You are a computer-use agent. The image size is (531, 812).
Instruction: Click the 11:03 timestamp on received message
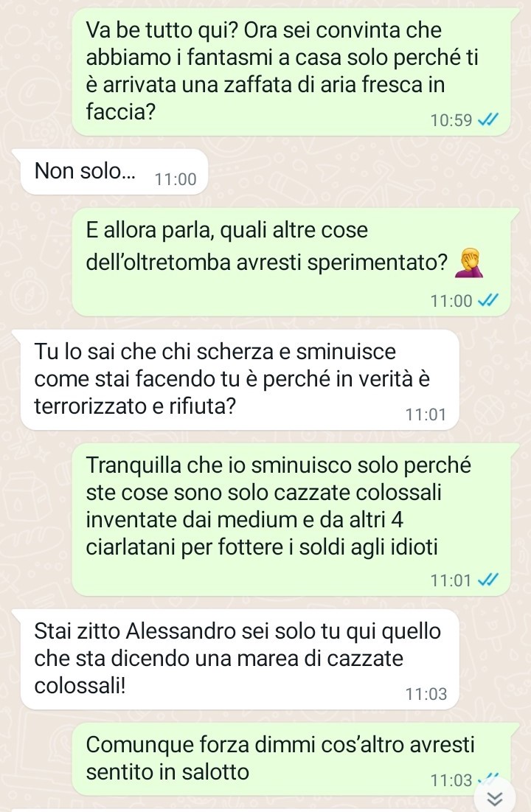426,694
